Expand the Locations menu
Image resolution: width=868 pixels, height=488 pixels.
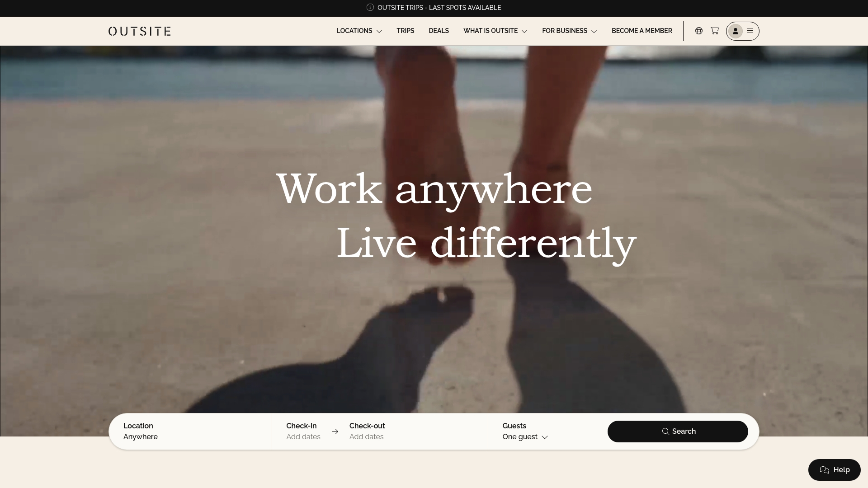coord(359,31)
